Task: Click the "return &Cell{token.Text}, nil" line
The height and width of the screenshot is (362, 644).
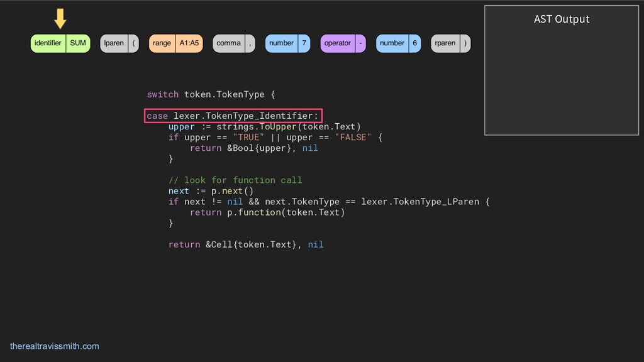Action: pyautogui.click(x=246, y=244)
